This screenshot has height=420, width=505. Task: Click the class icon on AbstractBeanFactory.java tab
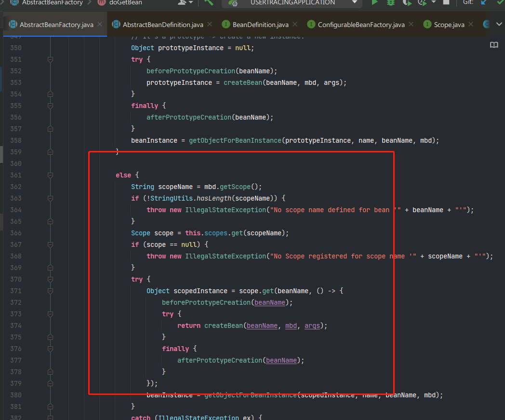tap(13, 25)
